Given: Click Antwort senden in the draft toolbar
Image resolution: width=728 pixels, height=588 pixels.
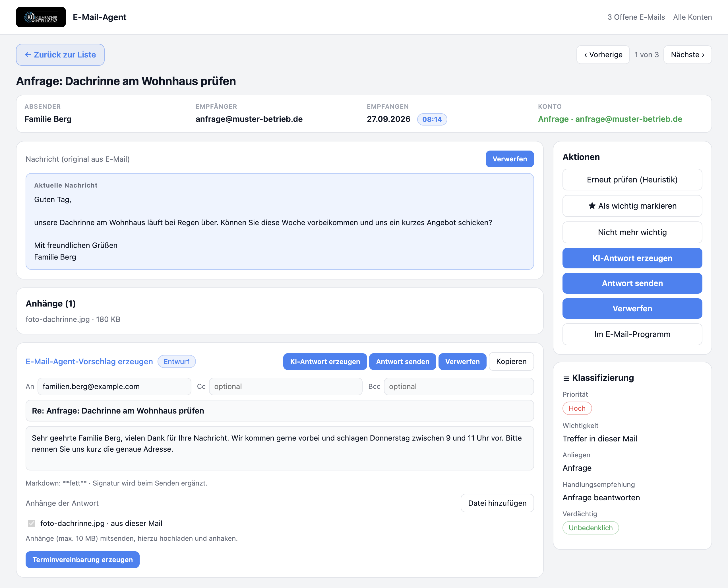Looking at the screenshot, I should (x=402, y=361).
